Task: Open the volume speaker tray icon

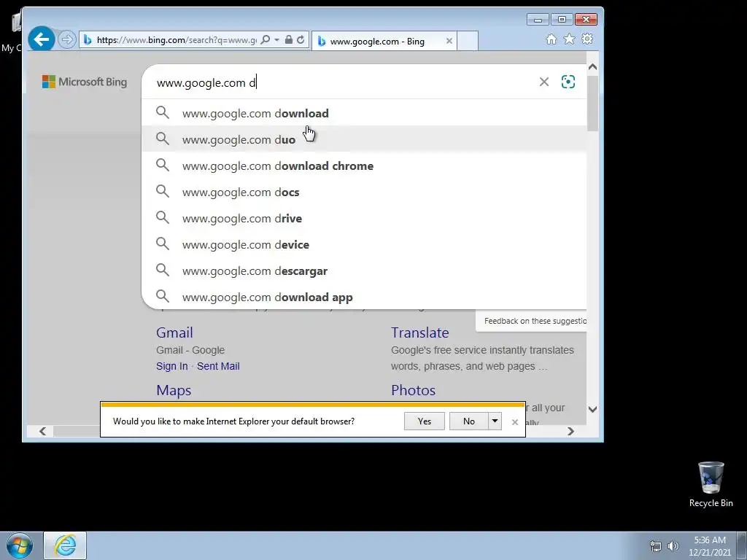Action: [x=673, y=545]
